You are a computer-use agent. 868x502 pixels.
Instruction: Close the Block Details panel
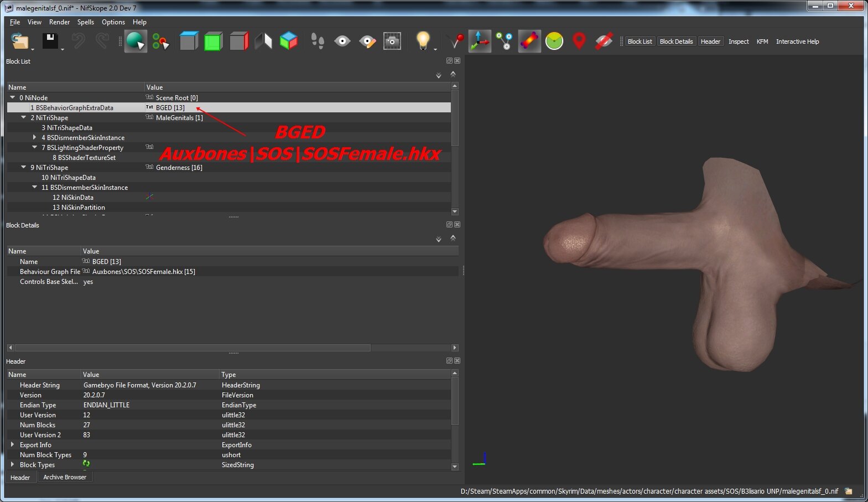coord(457,225)
